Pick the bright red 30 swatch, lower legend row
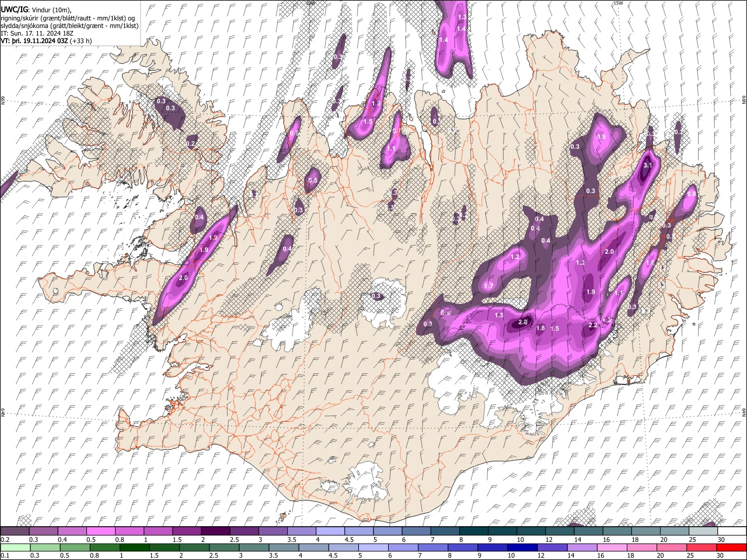The image size is (747, 560). tap(731, 547)
